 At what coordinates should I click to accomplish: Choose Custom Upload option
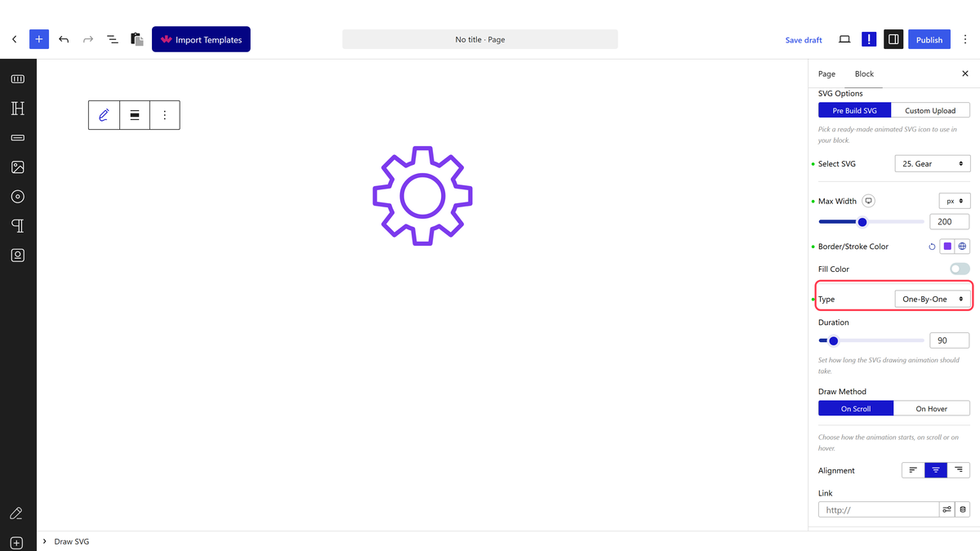[930, 110]
